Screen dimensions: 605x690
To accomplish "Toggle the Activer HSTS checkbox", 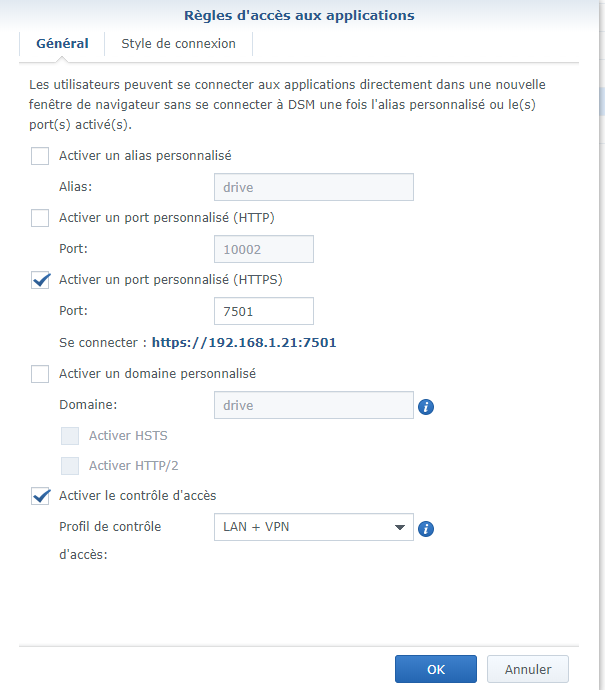I will (x=70, y=436).
